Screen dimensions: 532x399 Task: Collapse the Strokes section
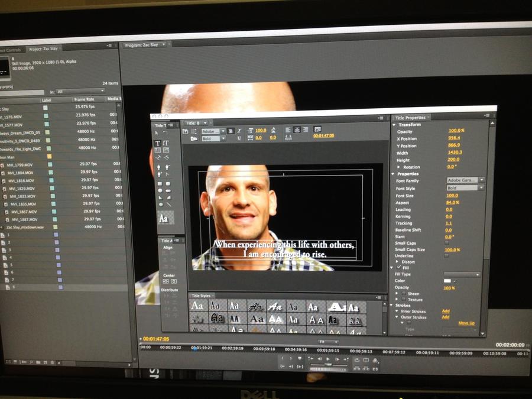click(391, 305)
